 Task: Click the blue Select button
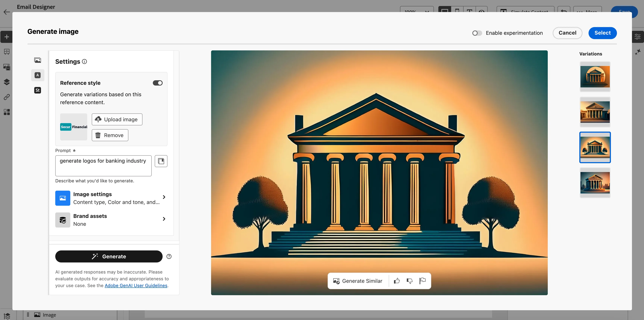click(602, 33)
